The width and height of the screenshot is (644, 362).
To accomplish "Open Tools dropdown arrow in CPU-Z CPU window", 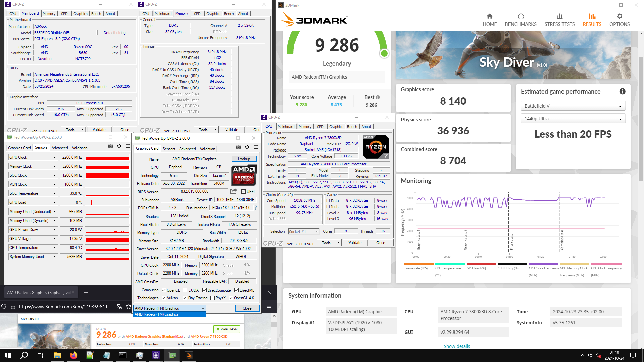I will click(x=338, y=243).
